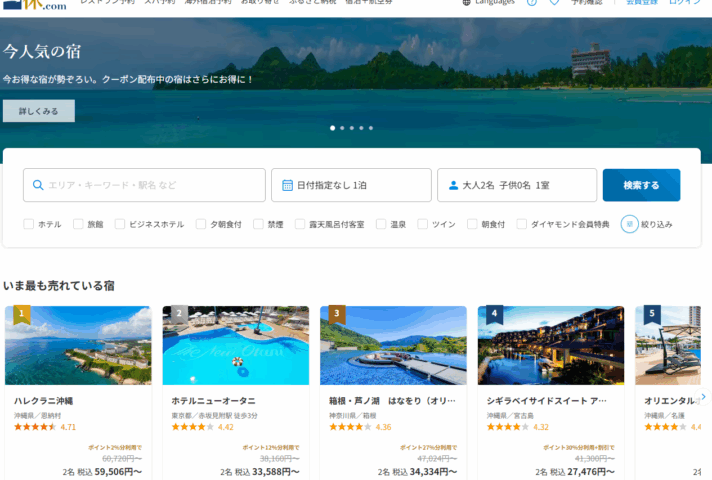Enable the ビジネスホテル filter

[120, 224]
